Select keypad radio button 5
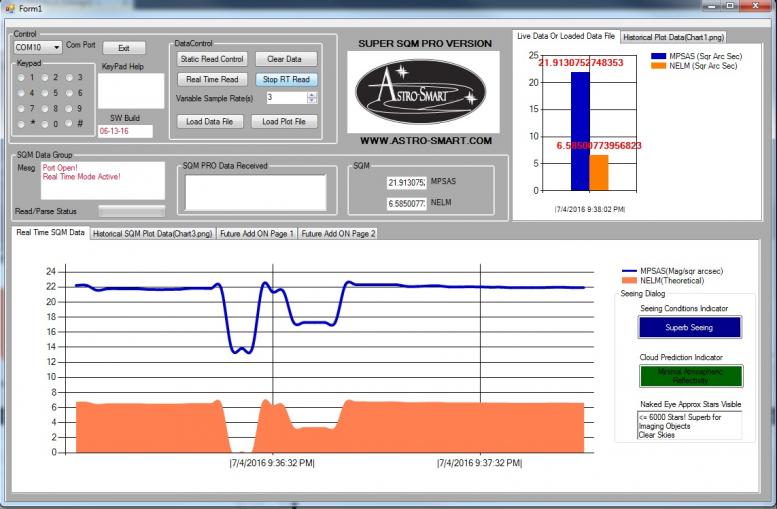Viewport: 777px width, 509px height. pyautogui.click(x=45, y=93)
